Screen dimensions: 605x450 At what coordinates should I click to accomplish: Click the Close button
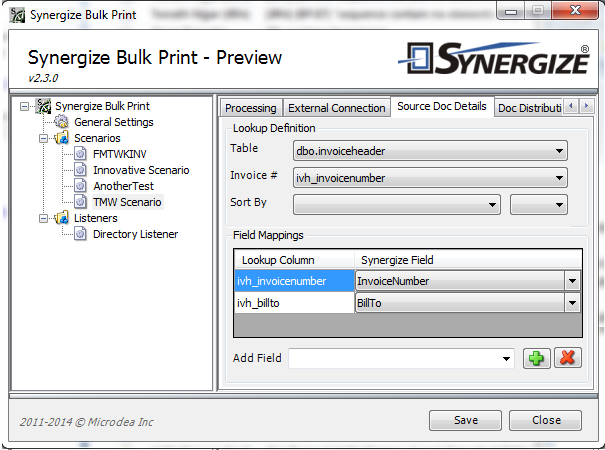pos(546,420)
